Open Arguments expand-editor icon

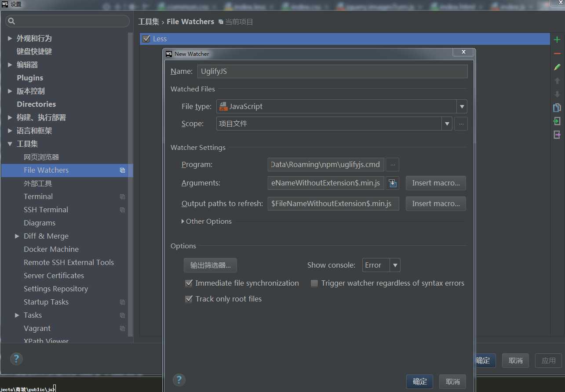click(x=393, y=183)
